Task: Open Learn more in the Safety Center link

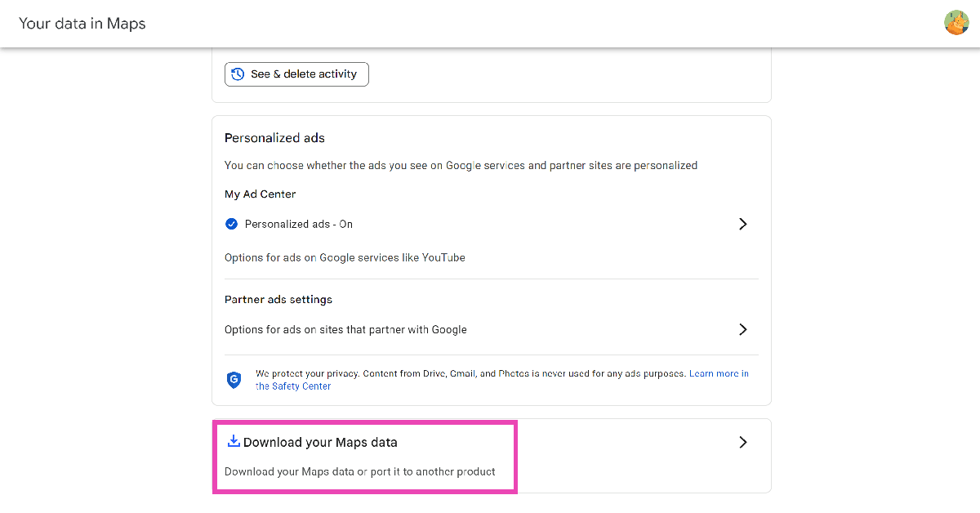Action: tap(719, 373)
